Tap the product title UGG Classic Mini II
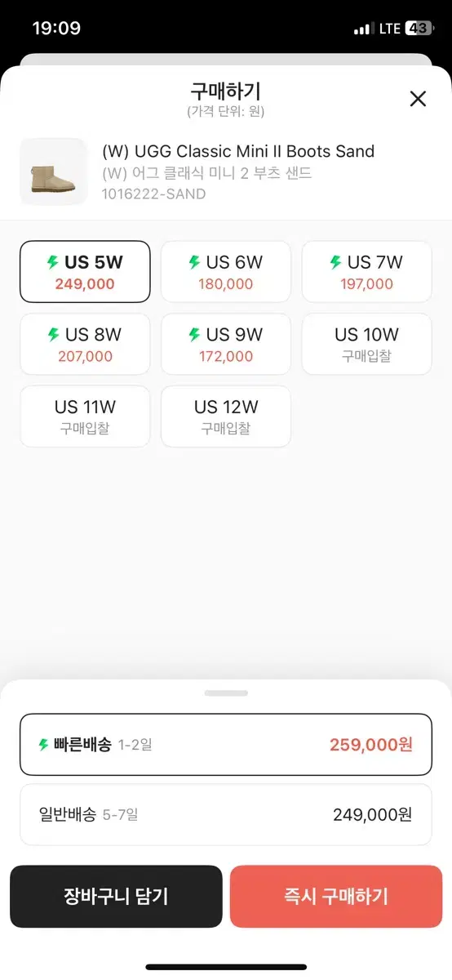 pyautogui.click(x=238, y=151)
